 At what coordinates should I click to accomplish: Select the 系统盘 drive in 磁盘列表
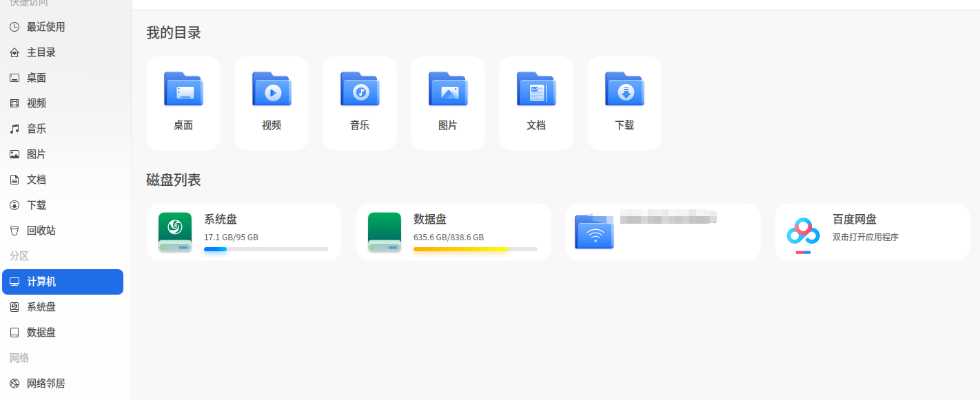[x=244, y=232]
